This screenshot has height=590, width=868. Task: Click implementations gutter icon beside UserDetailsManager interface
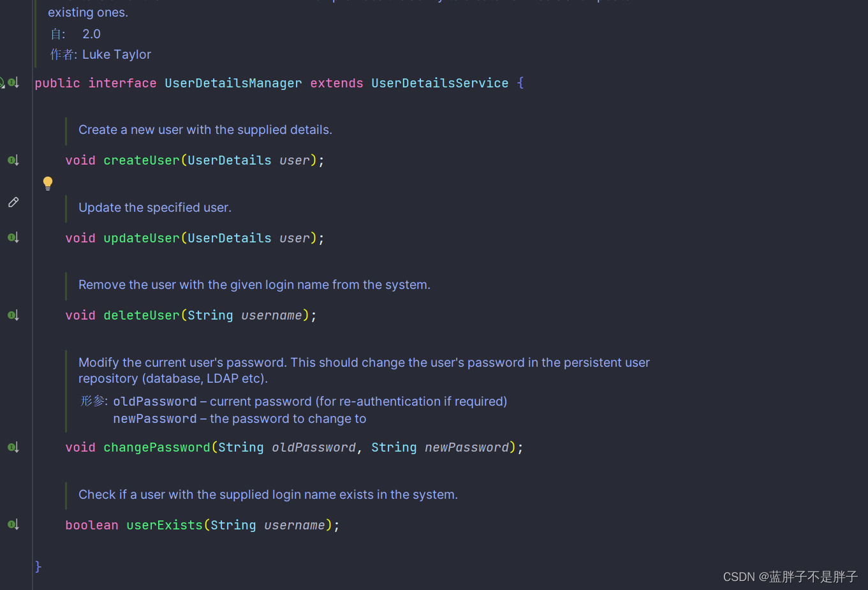point(13,82)
